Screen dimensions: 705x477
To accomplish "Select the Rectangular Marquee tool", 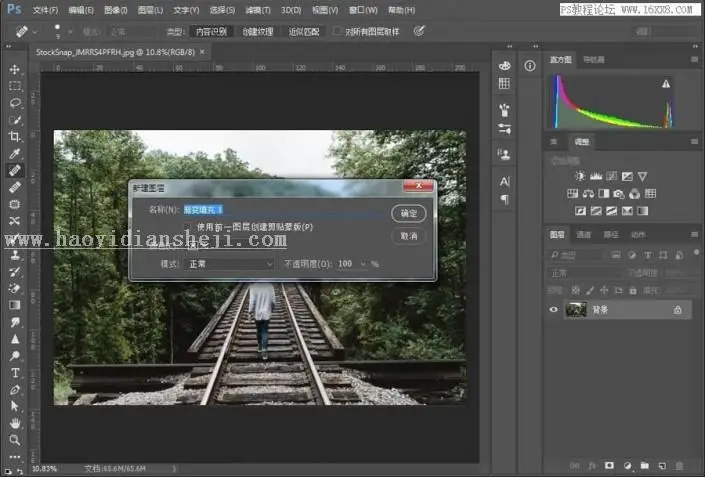I will click(15, 86).
